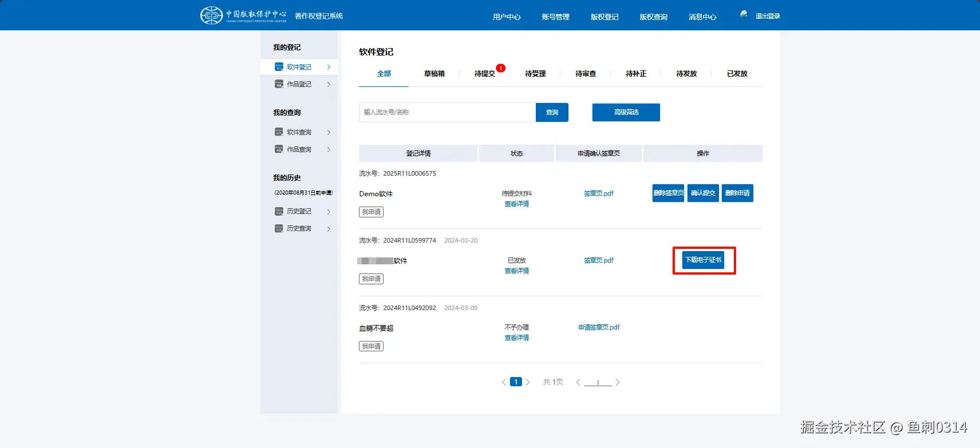Click 删除申请 for Demo软件
This screenshot has height=448, width=980.
737,193
